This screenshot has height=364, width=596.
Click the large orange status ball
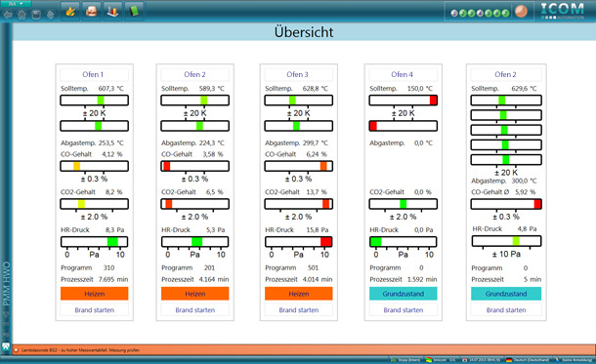coord(521,12)
